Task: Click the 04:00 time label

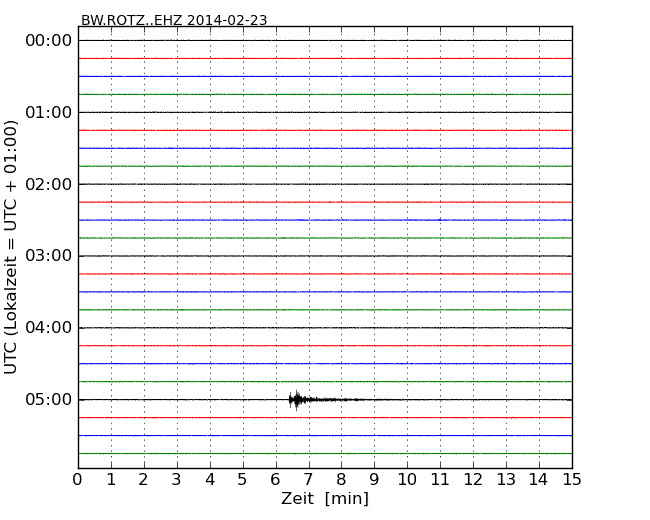Action: point(49,328)
